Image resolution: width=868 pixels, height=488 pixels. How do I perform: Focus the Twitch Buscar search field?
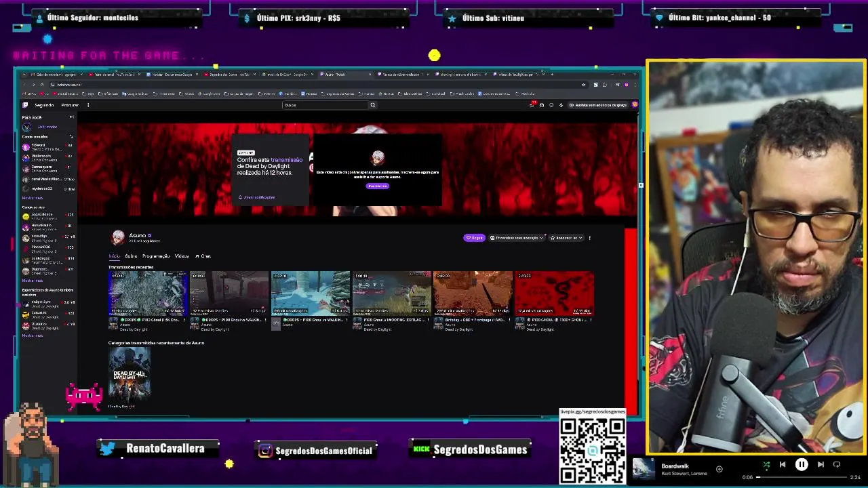(325, 105)
